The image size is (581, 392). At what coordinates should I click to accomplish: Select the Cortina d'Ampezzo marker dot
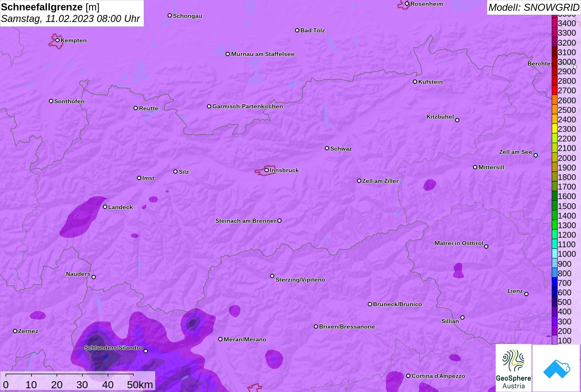pos(408,376)
